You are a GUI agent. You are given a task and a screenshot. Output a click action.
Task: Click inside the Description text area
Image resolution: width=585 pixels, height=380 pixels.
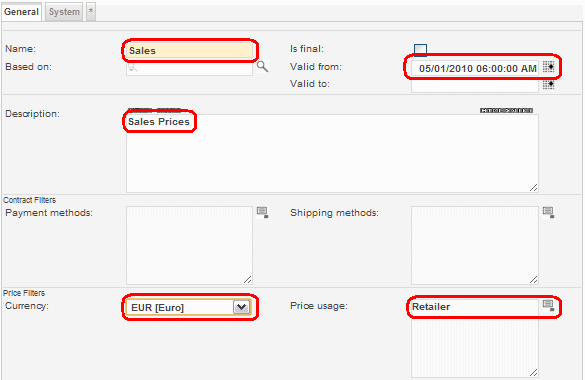coord(332,153)
